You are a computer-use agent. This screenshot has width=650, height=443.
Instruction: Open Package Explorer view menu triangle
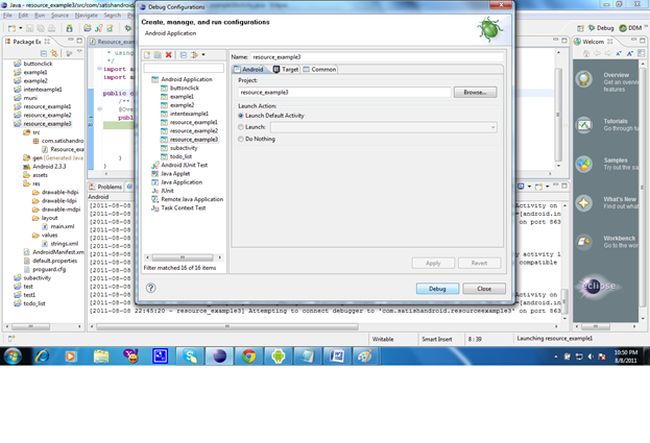79,52
